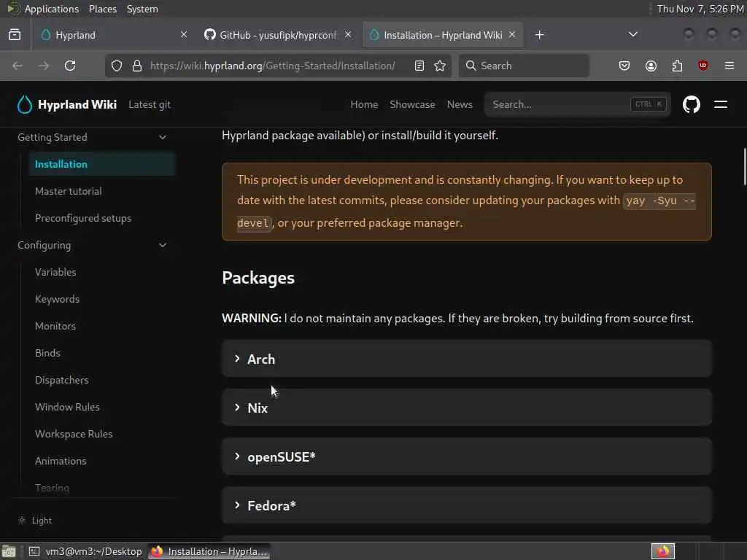Focus the wiki Search field

click(x=578, y=104)
